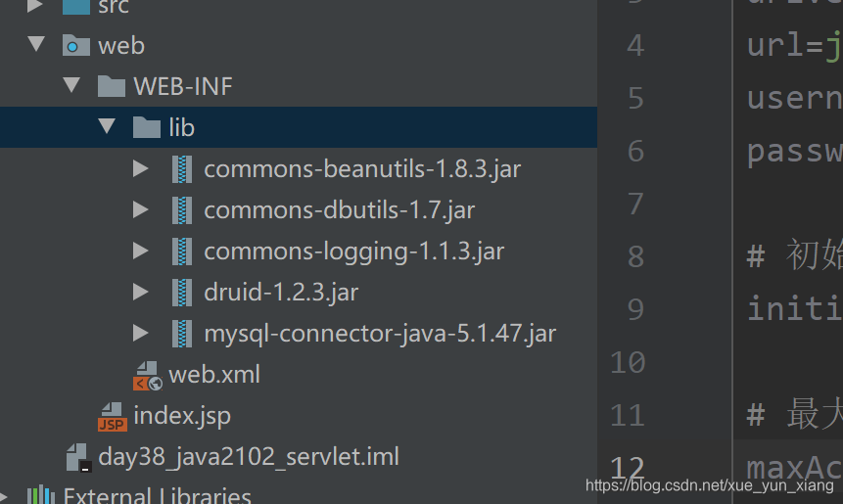This screenshot has width=843, height=504.
Task: Click editor gutter line number 10
Action: coord(628,363)
